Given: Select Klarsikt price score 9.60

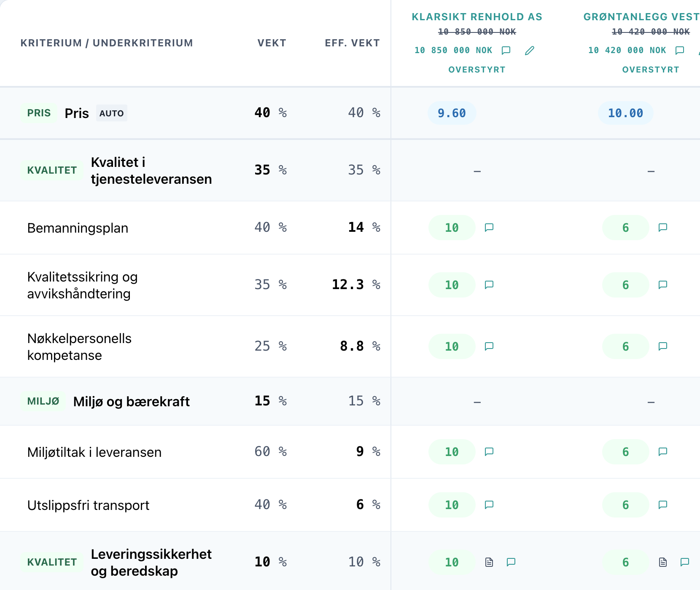Looking at the screenshot, I should [452, 113].
